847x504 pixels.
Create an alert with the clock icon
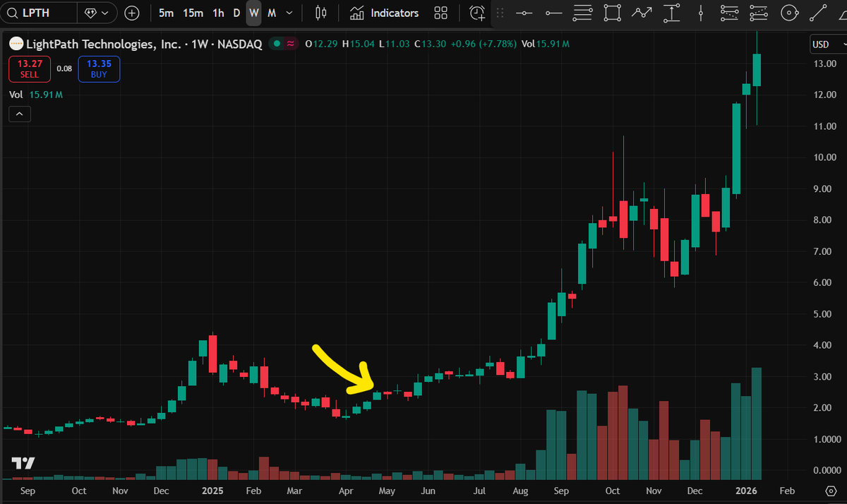tap(478, 13)
